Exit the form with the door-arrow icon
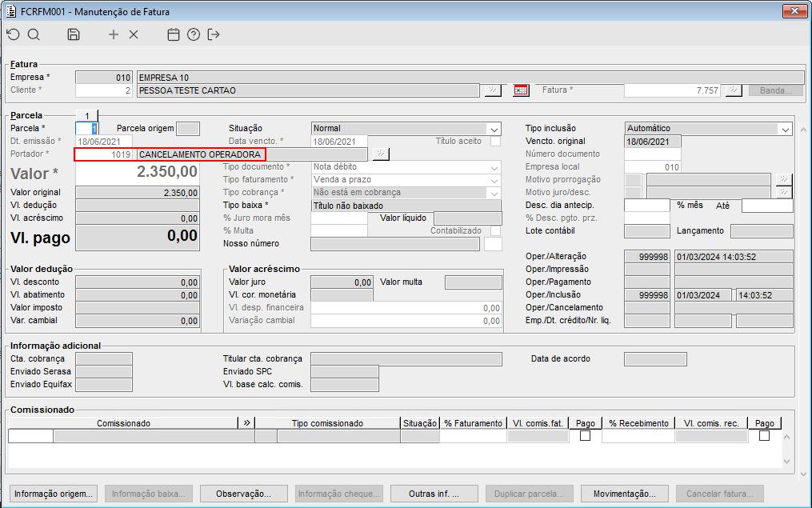Screen dimensions: 812x508 click(214, 34)
